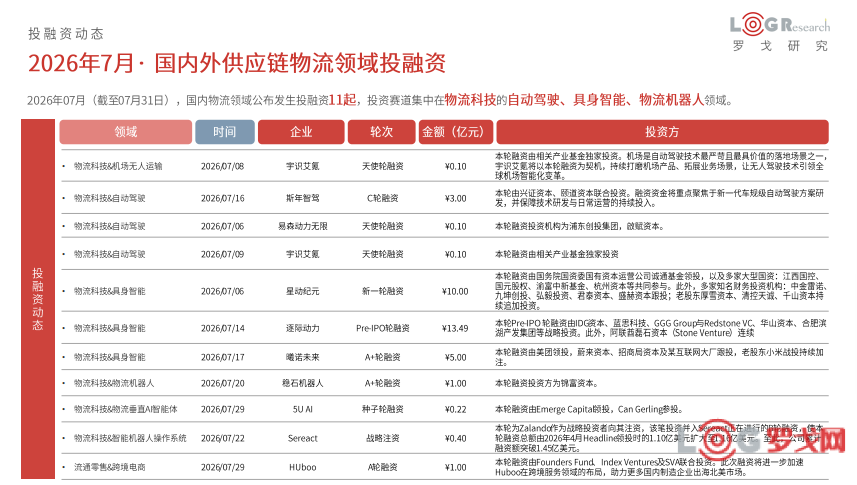This screenshot has width=857, height=485.
Task: Click investor text 本轮融资投资方为锦富资本
Action: pos(547,383)
